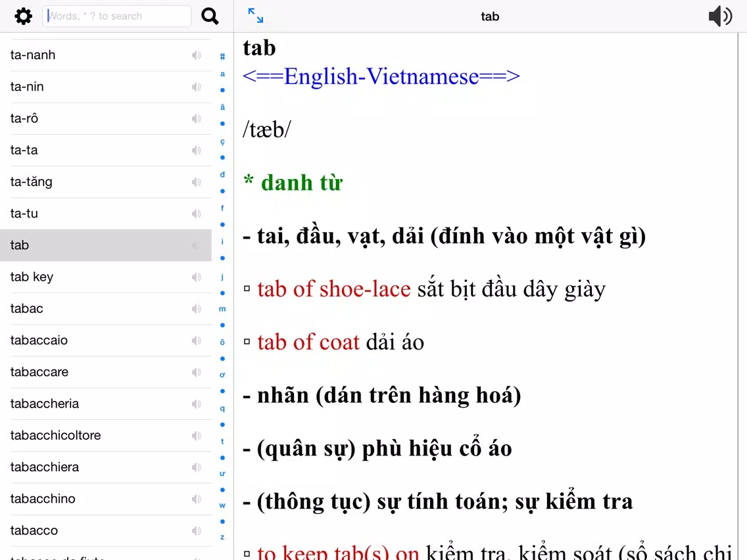Select the word tabaccare in list
The image size is (747, 560).
[106, 372]
